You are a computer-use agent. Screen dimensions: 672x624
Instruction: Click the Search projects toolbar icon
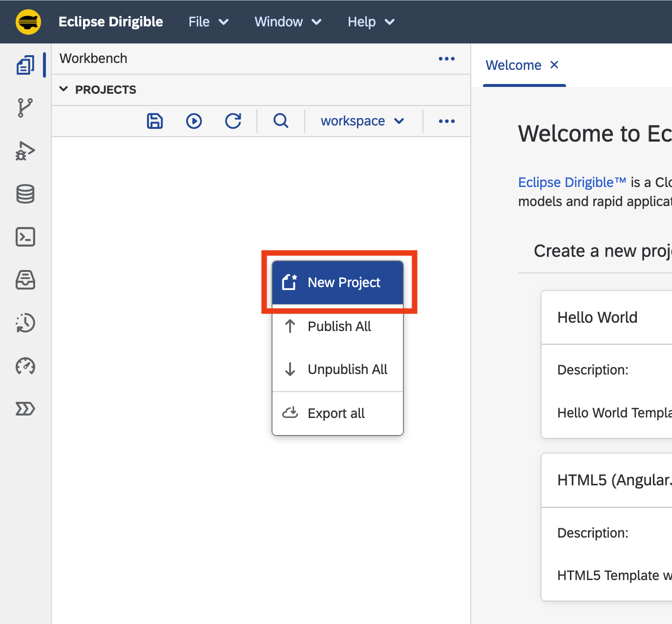[x=281, y=121]
